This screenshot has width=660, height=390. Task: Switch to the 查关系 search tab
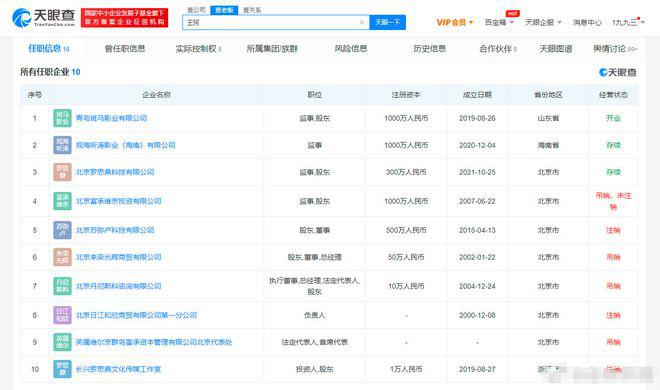(252, 10)
